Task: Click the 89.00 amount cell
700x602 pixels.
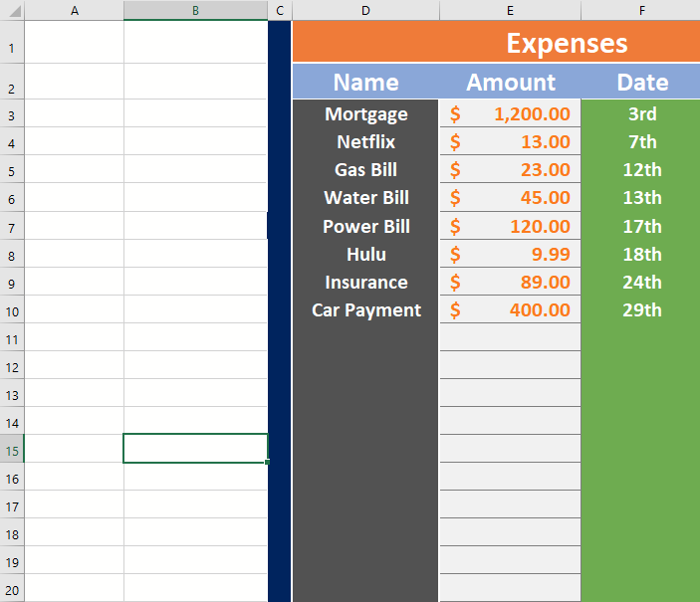Action: click(510, 282)
